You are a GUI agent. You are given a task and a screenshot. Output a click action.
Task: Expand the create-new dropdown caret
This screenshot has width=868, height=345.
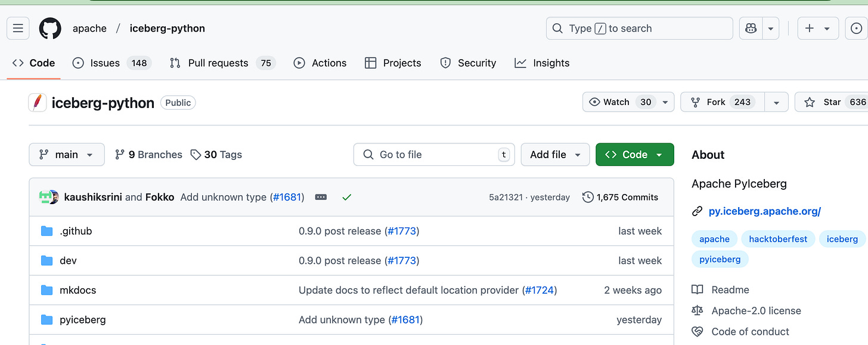pos(827,28)
